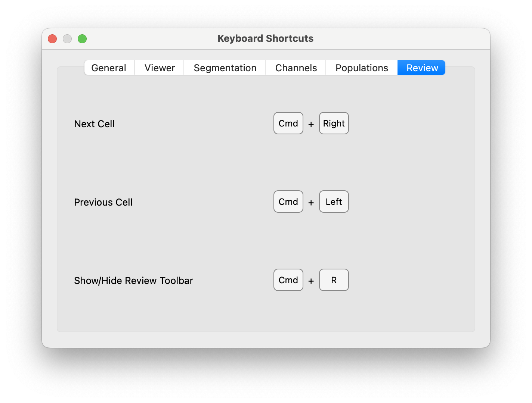Open the Viewer shortcuts tab

[159, 68]
